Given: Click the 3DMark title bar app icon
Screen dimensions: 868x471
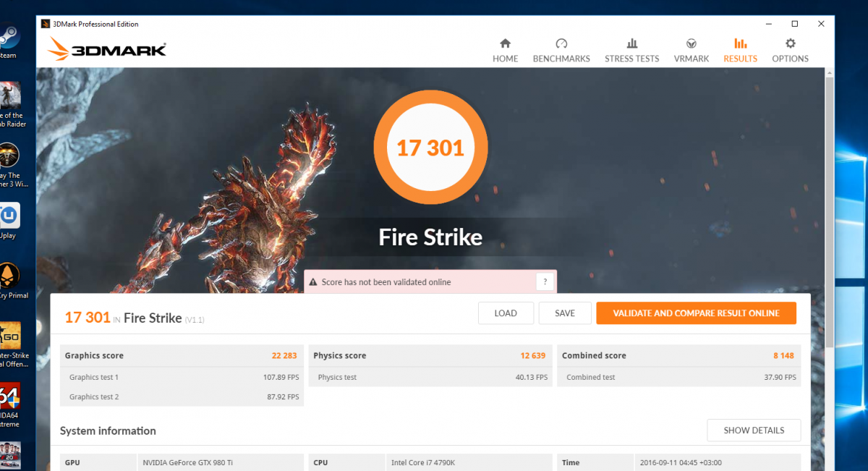Looking at the screenshot, I should pyautogui.click(x=46, y=24).
